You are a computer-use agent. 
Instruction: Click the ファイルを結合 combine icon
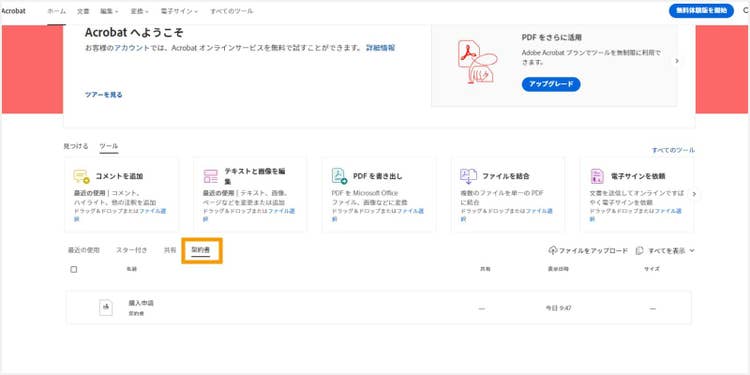tap(468, 176)
